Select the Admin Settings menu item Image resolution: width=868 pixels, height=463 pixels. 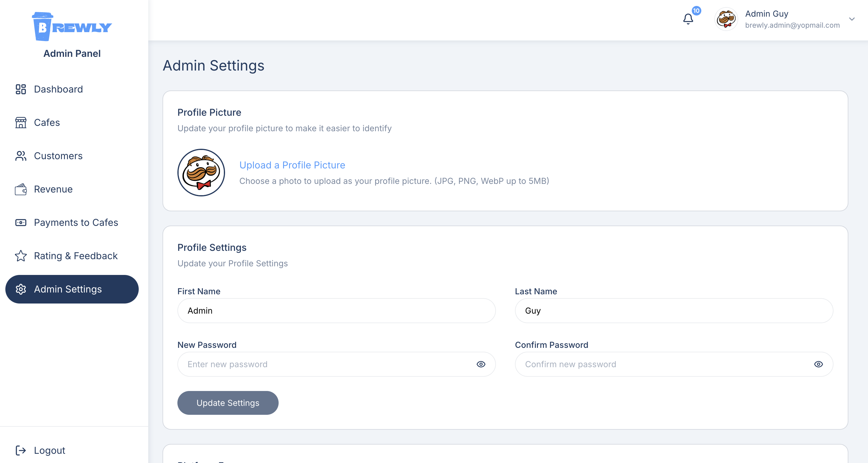click(x=72, y=289)
